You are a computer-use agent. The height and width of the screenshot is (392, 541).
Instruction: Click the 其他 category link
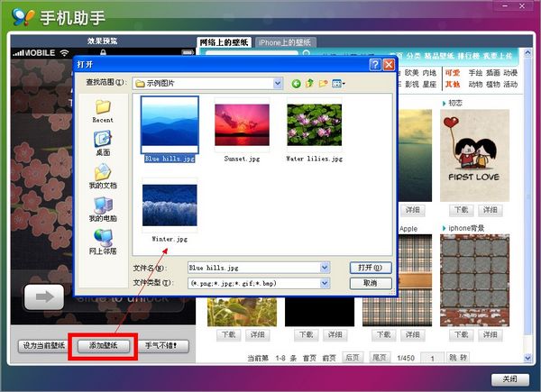(x=453, y=85)
